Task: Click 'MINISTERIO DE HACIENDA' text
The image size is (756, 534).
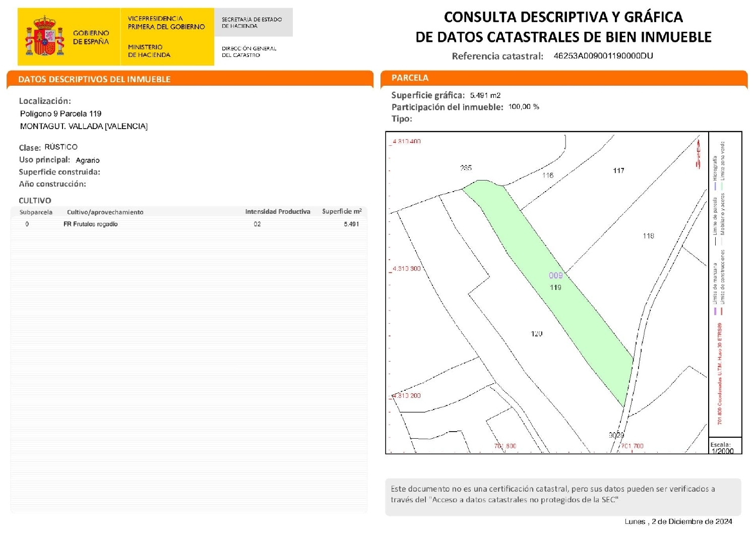Action: [149, 51]
